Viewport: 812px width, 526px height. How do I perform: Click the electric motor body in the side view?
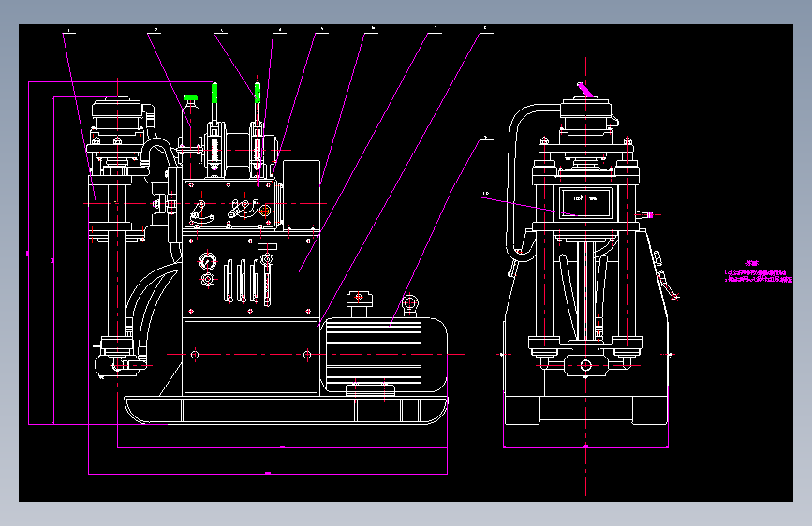(x=383, y=355)
